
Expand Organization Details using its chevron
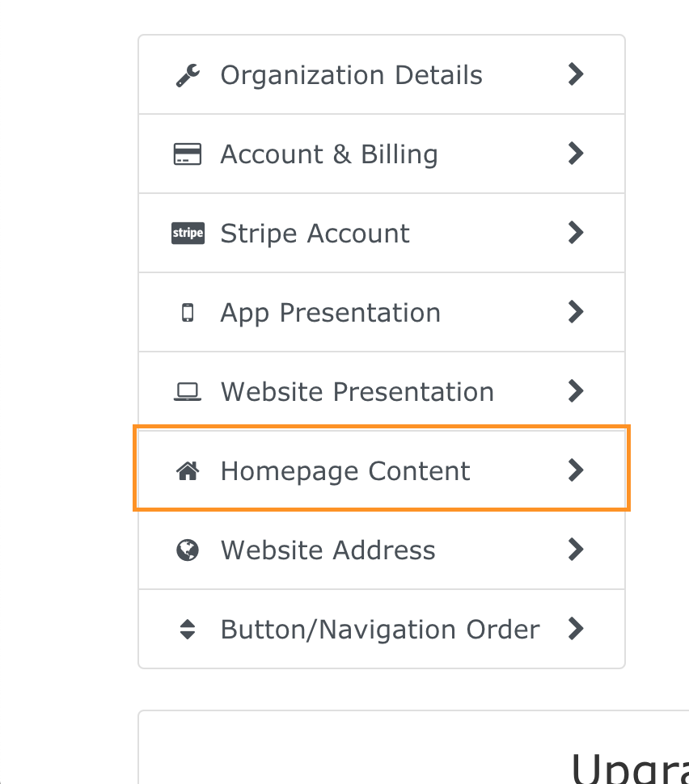coord(575,74)
